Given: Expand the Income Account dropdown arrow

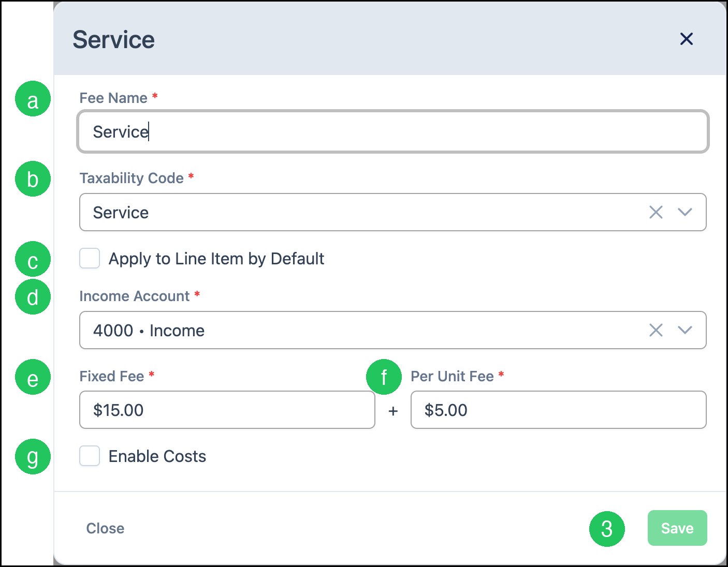Looking at the screenshot, I should tap(685, 330).
